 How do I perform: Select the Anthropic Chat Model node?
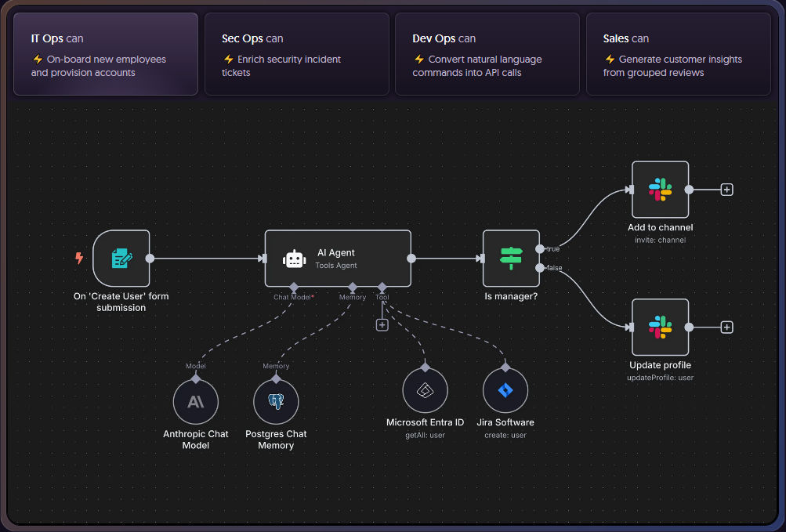pyautogui.click(x=195, y=402)
